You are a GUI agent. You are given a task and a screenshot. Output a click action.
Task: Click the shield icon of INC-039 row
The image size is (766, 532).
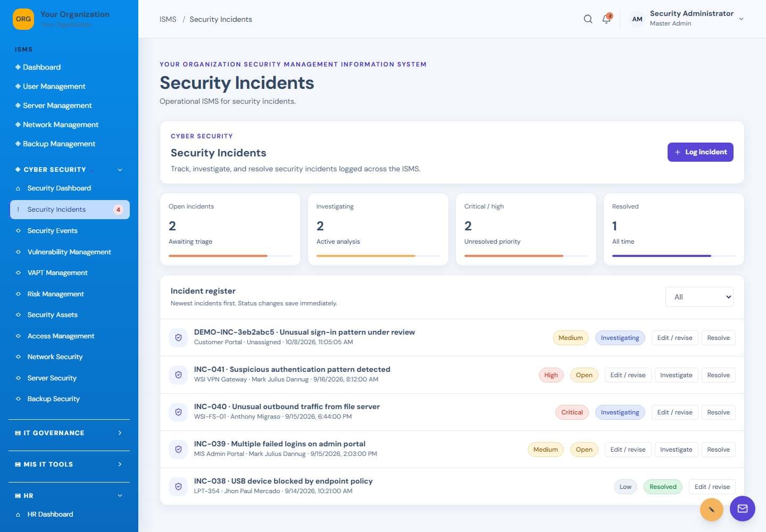click(178, 449)
